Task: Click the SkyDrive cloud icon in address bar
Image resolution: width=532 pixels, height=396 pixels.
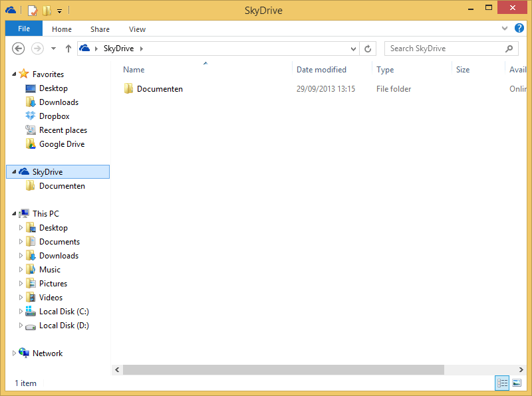Action: point(84,48)
